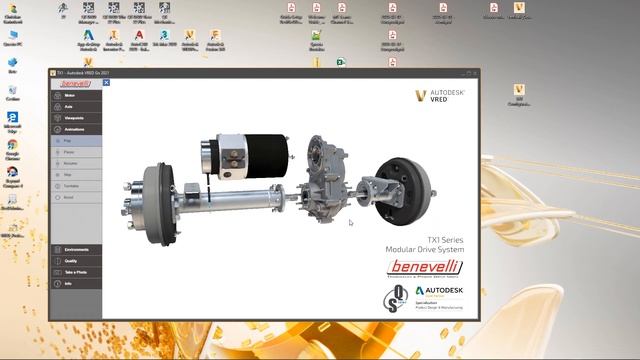The image size is (640, 360).
Task: Select the red AutoCAD desktop shortcut
Action: click(139, 40)
